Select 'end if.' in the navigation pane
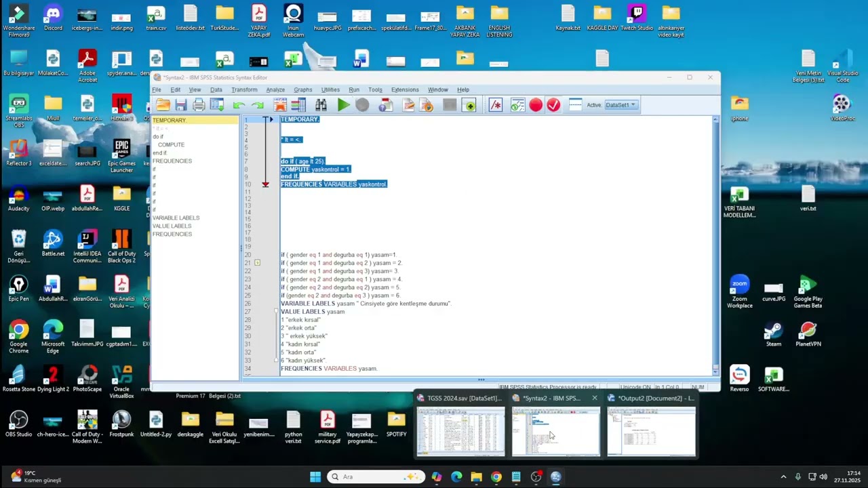The height and width of the screenshot is (488, 868). pos(160,152)
